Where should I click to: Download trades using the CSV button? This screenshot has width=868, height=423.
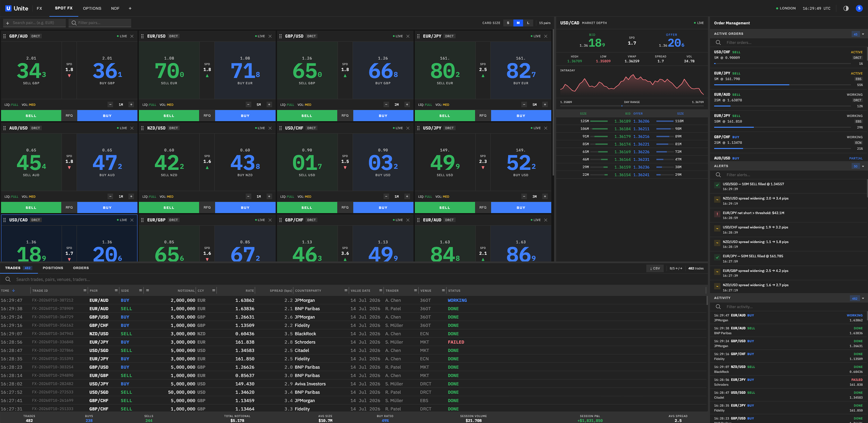[x=655, y=268]
